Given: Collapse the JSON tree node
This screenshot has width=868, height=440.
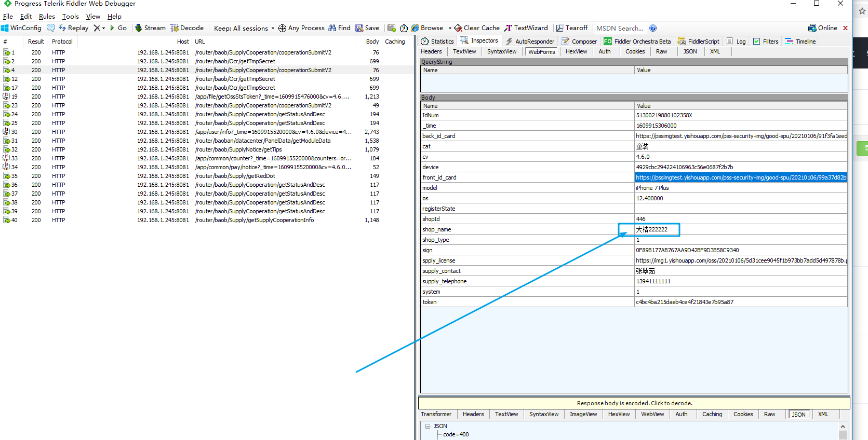Looking at the screenshot, I should [x=428, y=426].
